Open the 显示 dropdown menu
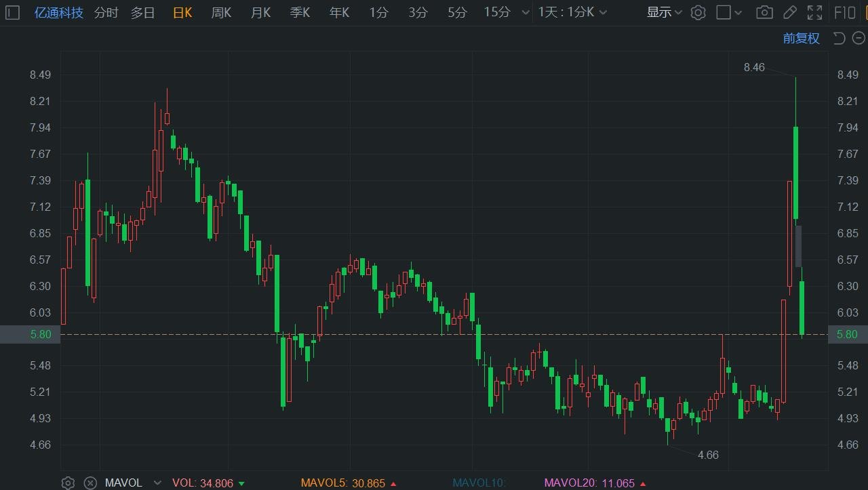The width and height of the screenshot is (868, 490). click(664, 12)
